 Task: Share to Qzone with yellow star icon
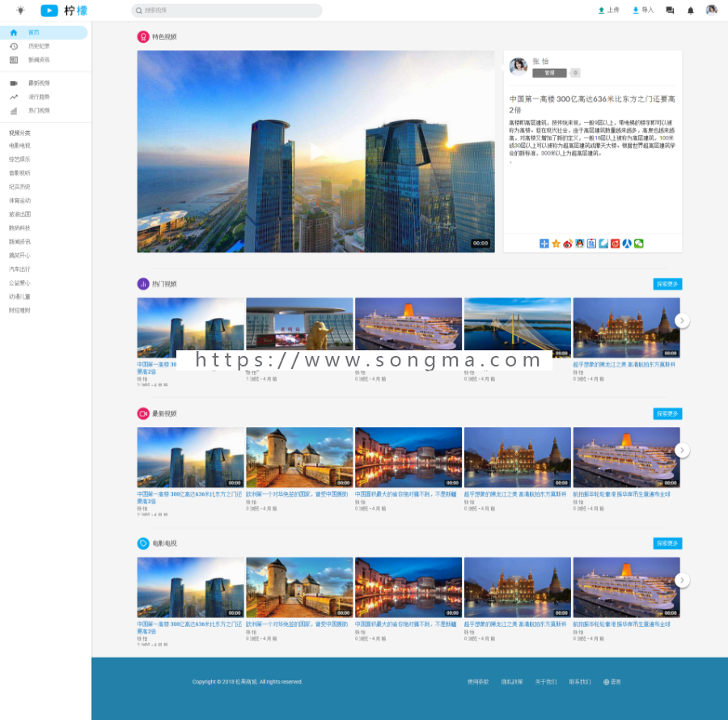point(556,244)
